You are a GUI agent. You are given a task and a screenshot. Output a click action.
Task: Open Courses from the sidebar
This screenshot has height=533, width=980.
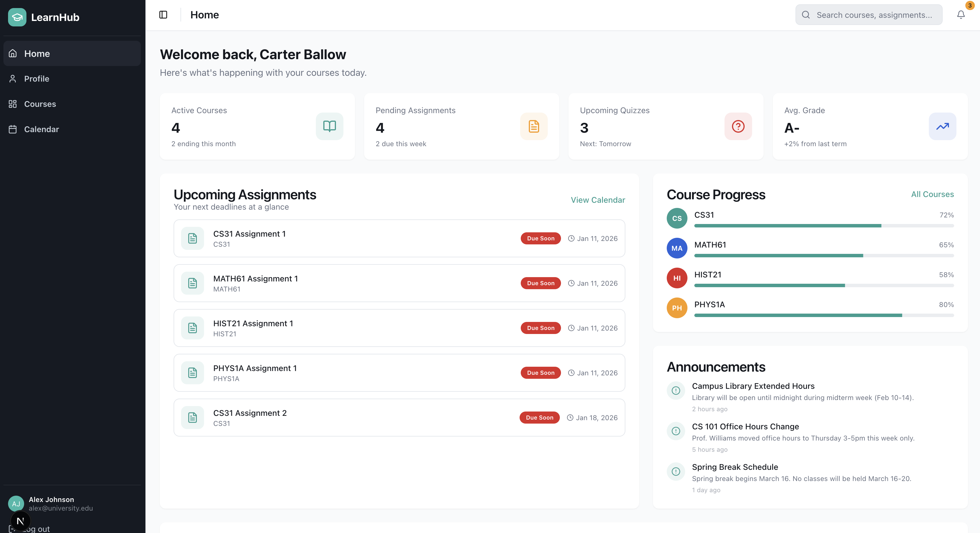coord(40,104)
